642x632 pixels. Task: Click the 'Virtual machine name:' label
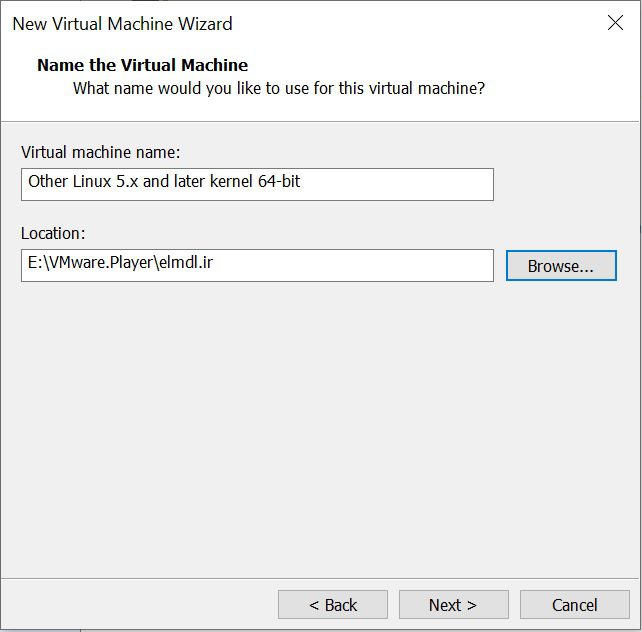100,152
